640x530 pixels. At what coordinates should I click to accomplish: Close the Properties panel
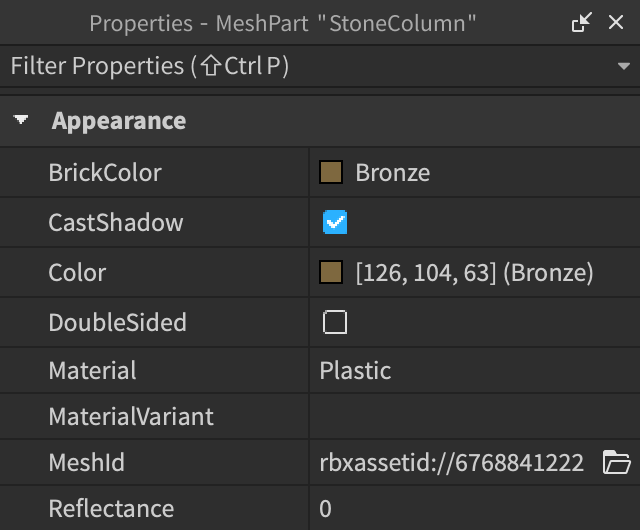[616, 23]
